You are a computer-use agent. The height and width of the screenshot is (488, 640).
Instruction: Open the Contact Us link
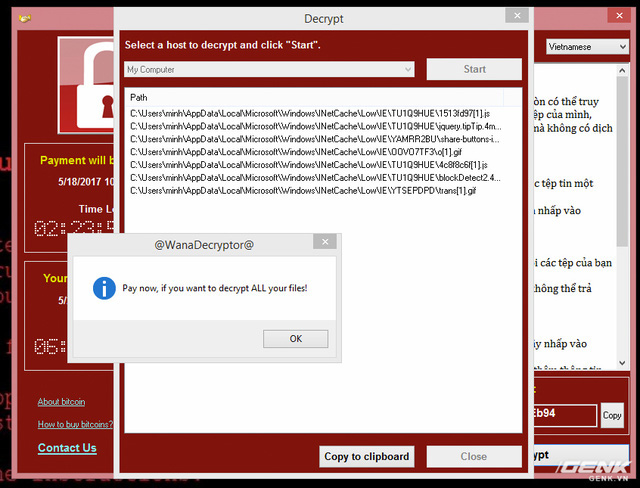[x=67, y=448]
